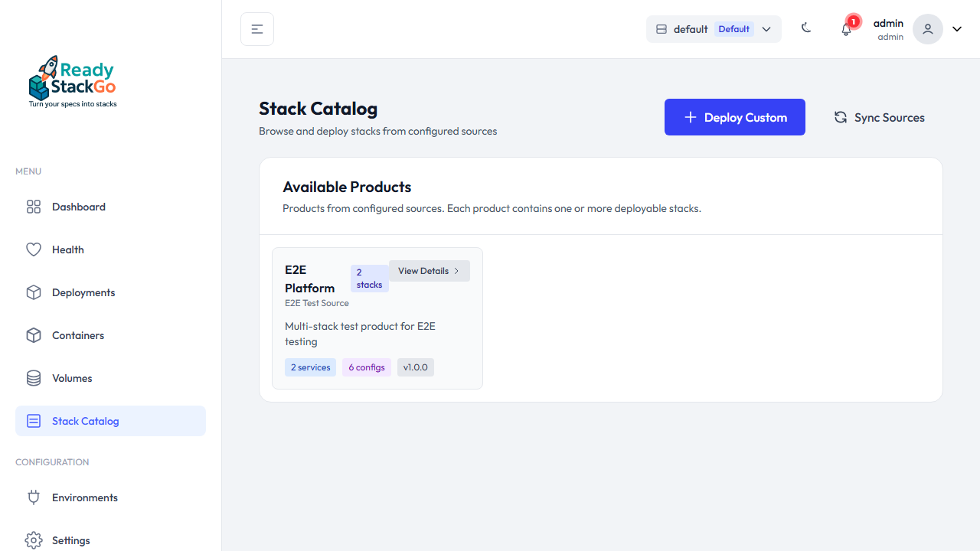Select the Volumes database icon
980x551 pixels.
pyautogui.click(x=34, y=378)
